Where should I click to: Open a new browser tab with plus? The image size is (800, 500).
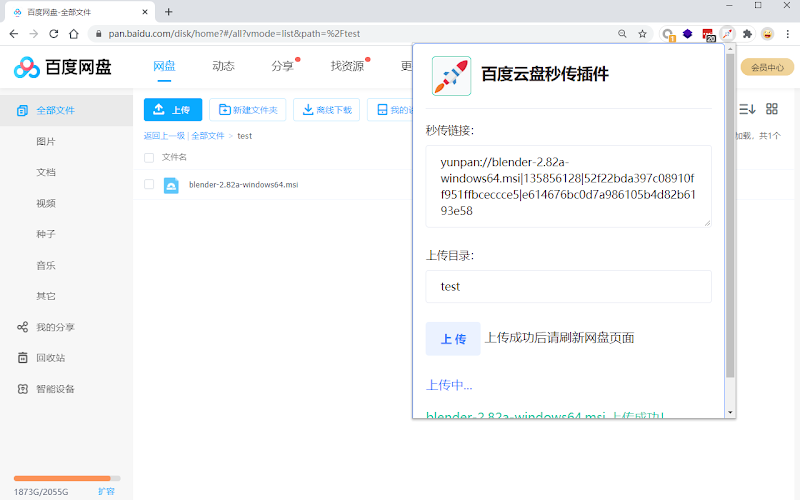[169, 12]
